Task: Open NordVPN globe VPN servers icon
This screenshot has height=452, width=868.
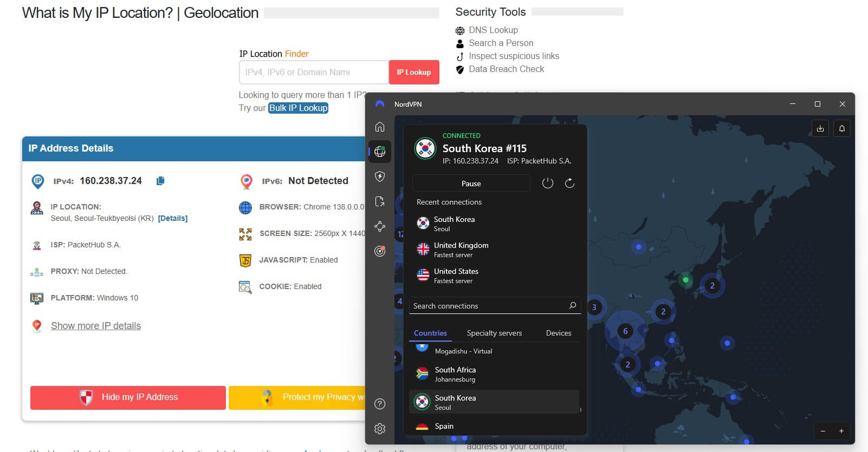Action: (x=380, y=152)
